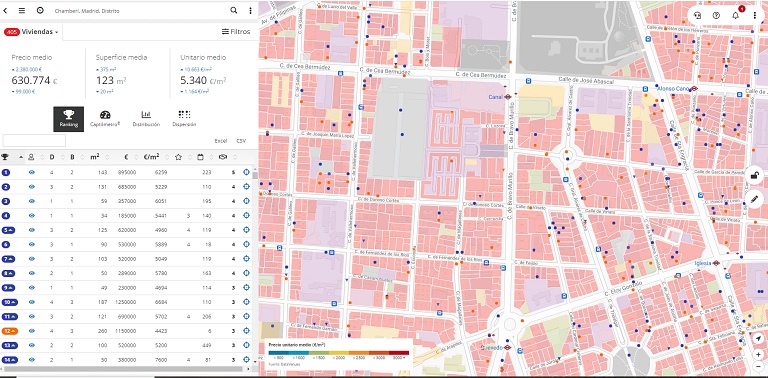Image resolution: width=768 pixels, height=378 pixels.
Task: Locate listing 11 on map with target icon
Action: pos(246,316)
